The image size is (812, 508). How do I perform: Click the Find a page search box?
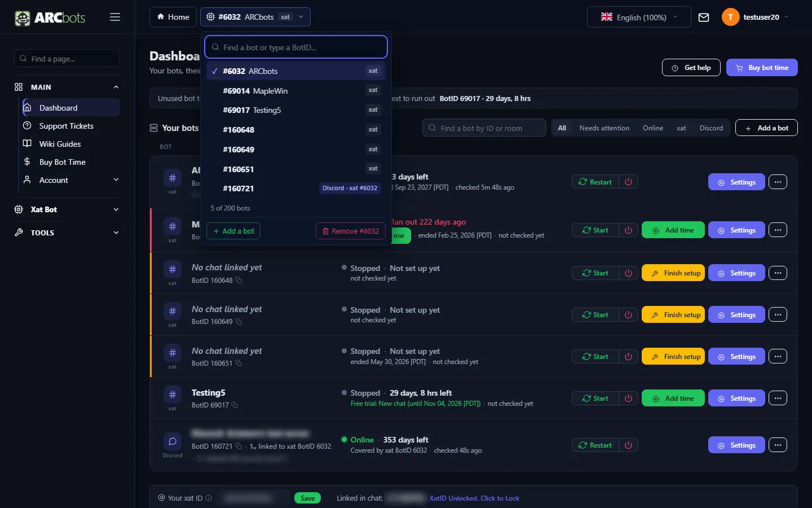tap(67, 59)
